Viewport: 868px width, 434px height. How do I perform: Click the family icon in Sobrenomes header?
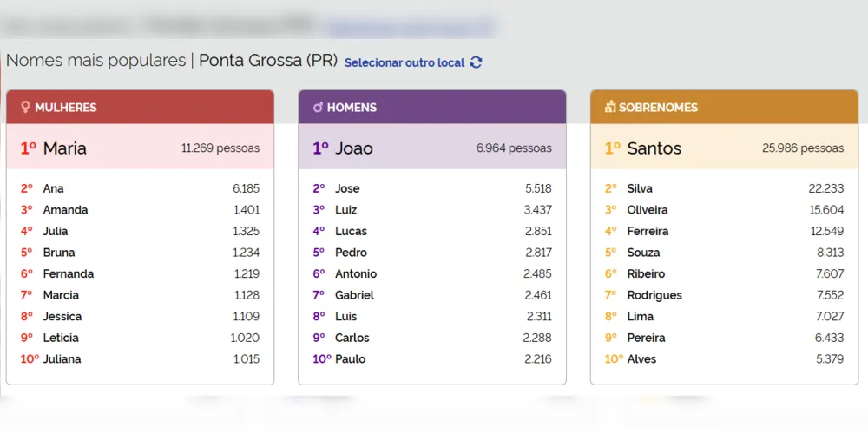coord(610,107)
